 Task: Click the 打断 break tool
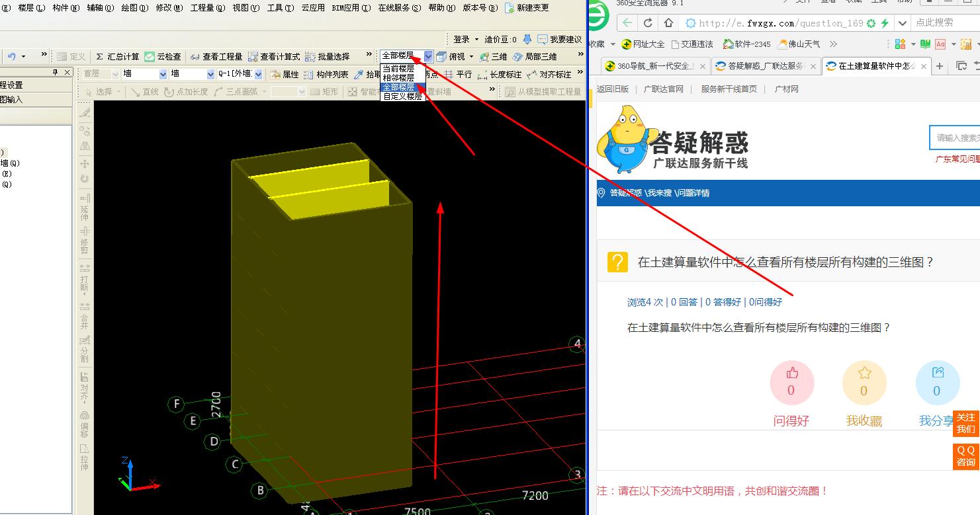(85, 278)
